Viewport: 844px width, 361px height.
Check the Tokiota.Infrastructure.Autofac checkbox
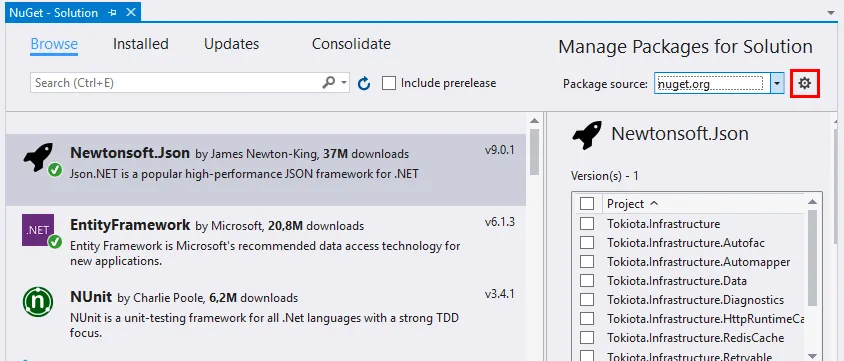pos(587,243)
